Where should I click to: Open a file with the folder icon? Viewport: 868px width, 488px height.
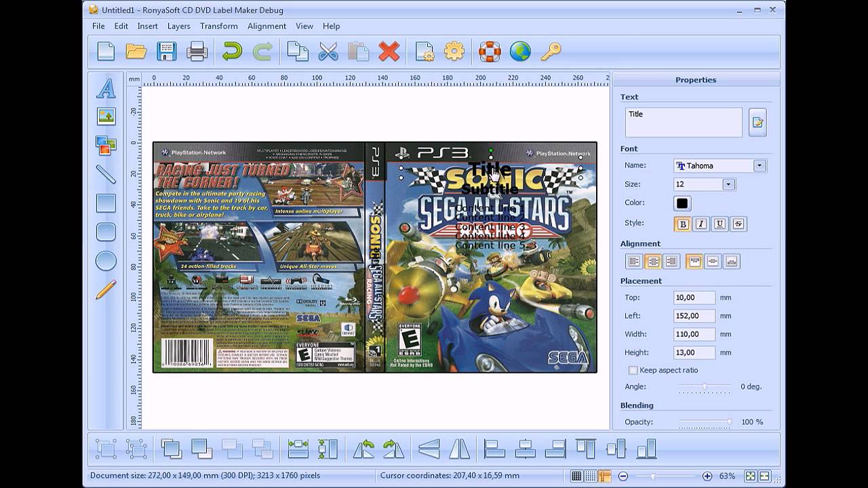pyautogui.click(x=136, y=52)
